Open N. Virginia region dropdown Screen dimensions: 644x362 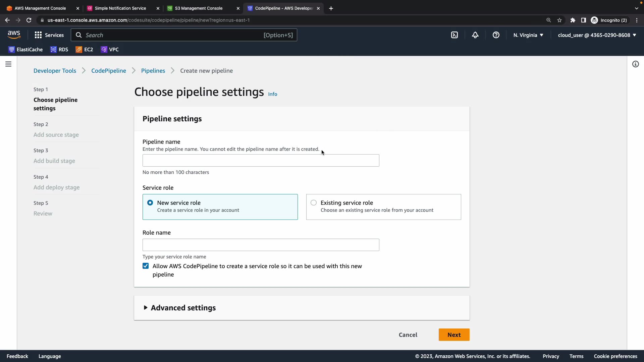click(x=528, y=35)
